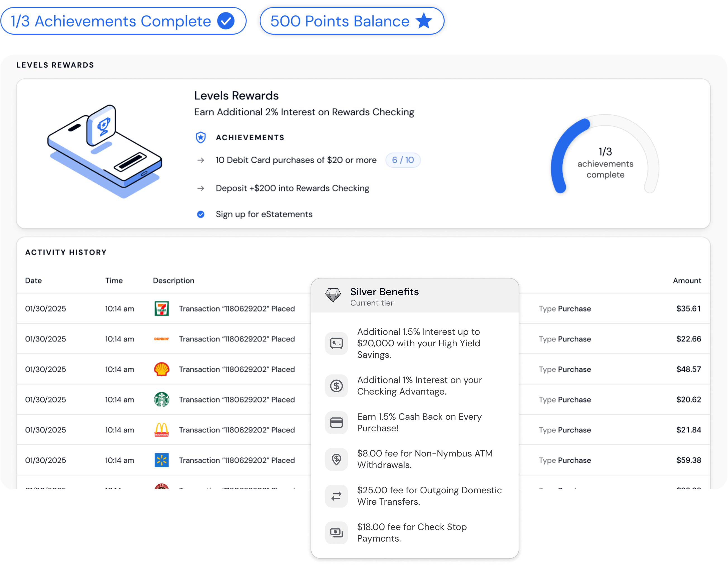Click the McDonald's merchant logo
Screen dimensions: 728x565
click(162, 430)
